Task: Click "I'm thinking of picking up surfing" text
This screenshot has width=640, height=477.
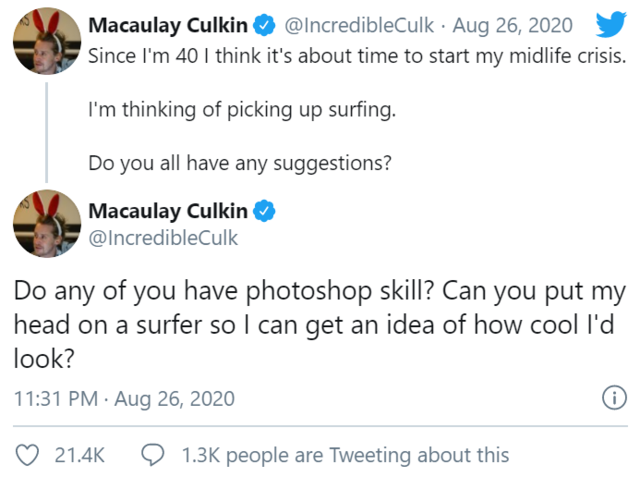Action: 242,109
